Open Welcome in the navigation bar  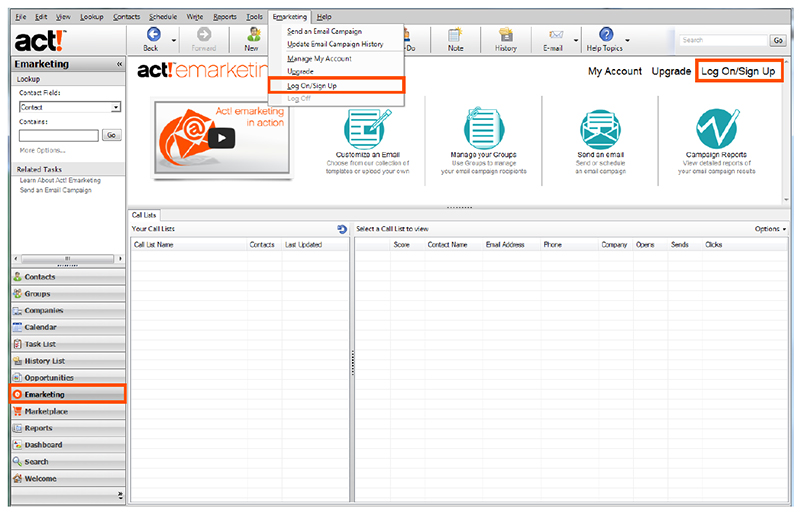point(68,479)
